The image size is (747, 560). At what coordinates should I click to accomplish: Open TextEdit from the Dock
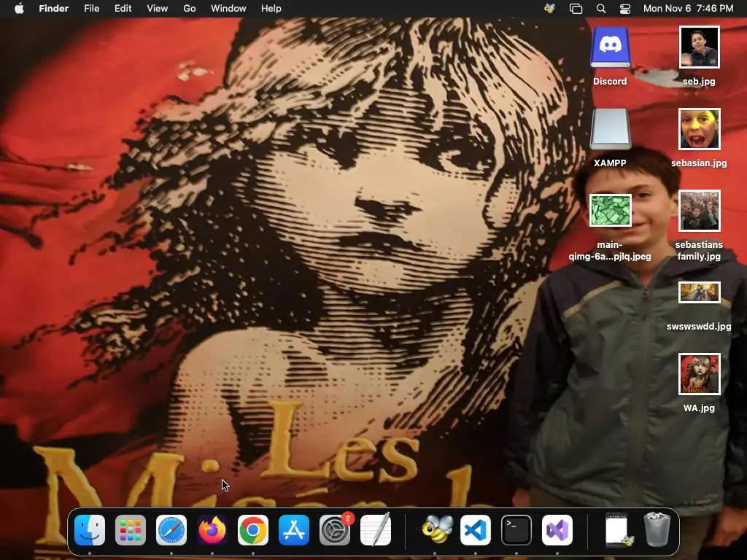[376, 530]
